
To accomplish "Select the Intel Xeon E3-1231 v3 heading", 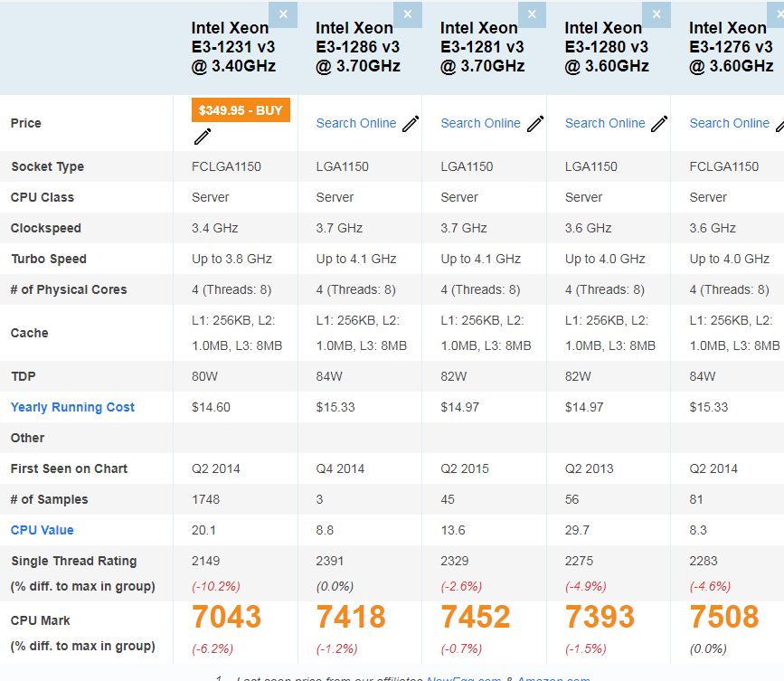I will pyautogui.click(x=233, y=47).
